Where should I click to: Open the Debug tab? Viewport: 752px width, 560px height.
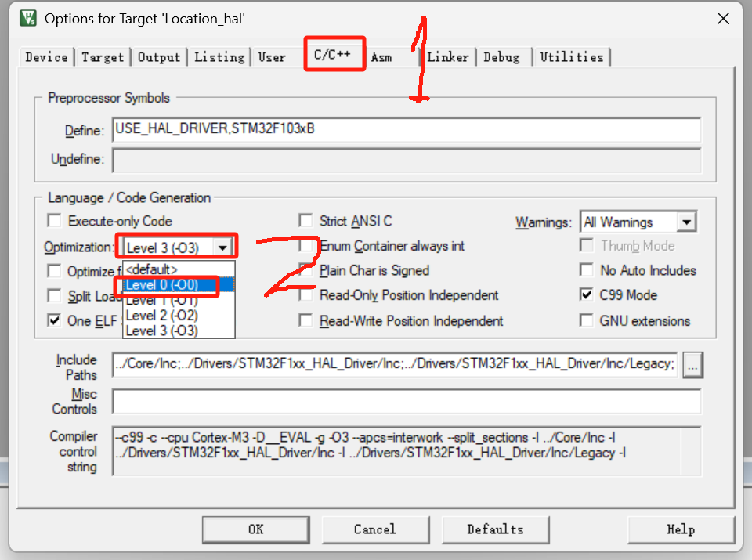tap(501, 57)
